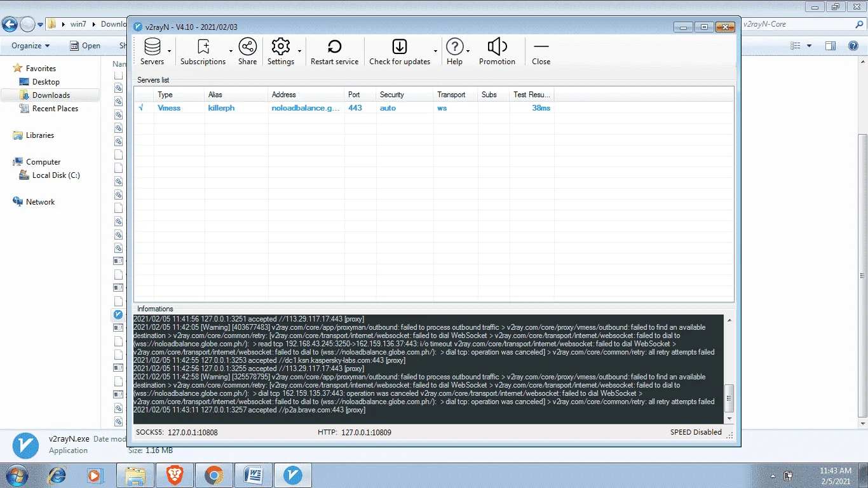
Task: Open the Windows Start menu orb
Action: tap(16, 475)
